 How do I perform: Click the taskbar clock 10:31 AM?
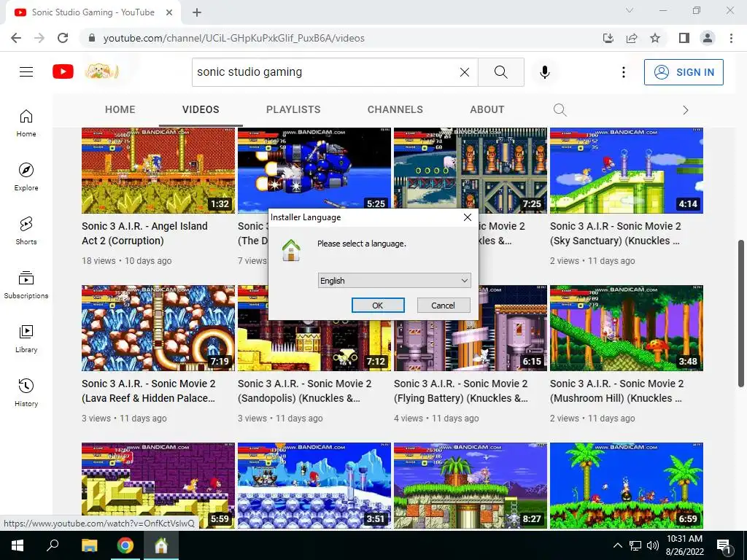tap(684, 539)
